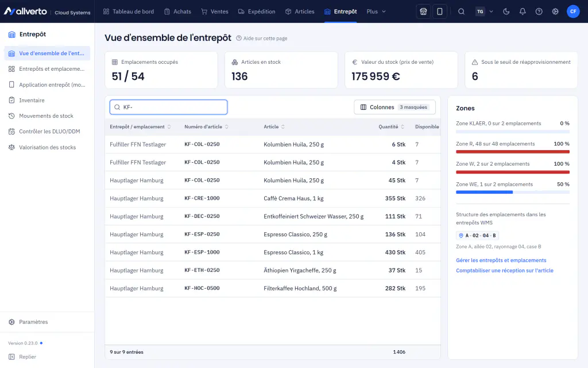Open Comptabiliser une réception sur l'article link
The height and width of the screenshot is (368, 588).
pyautogui.click(x=504, y=270)
